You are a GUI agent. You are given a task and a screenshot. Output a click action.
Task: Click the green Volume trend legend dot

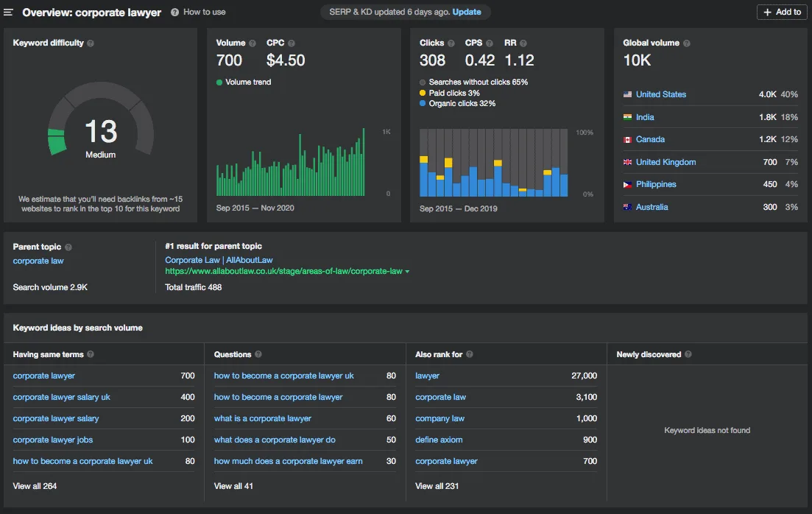(x=219, y=82)
